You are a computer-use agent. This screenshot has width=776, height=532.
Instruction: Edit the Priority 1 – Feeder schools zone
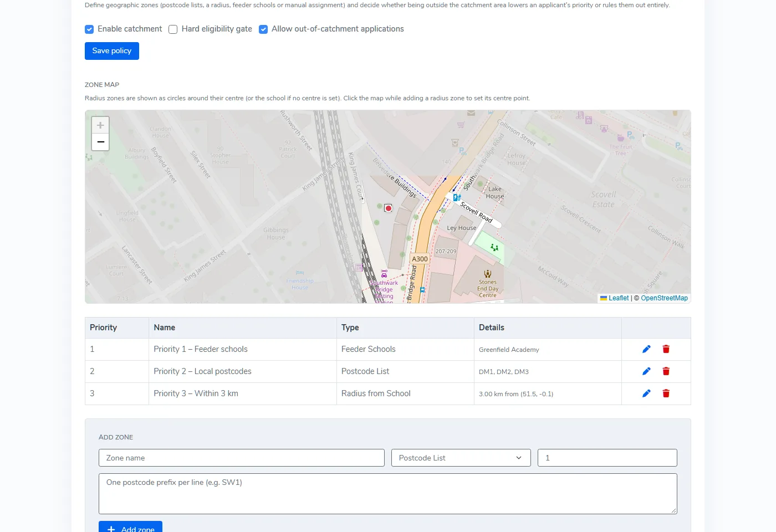pyautogui.click(x=646, y=349)
